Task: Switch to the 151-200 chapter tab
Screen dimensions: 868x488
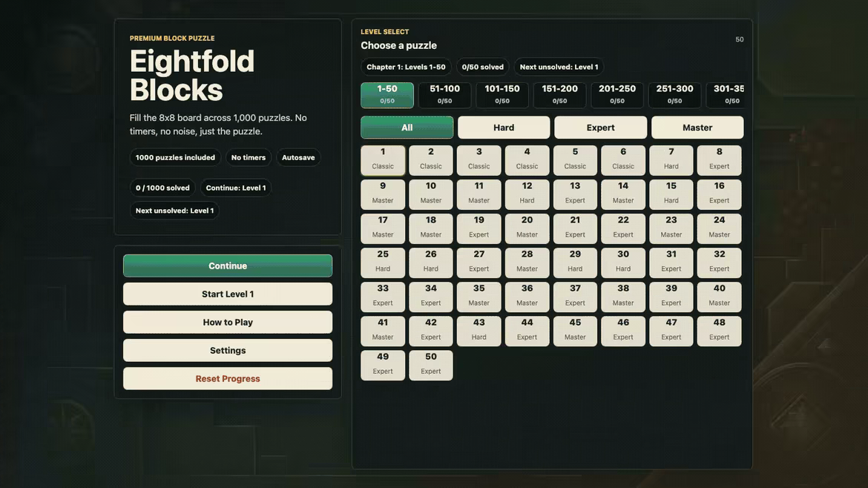Action: tap(559, 95)
